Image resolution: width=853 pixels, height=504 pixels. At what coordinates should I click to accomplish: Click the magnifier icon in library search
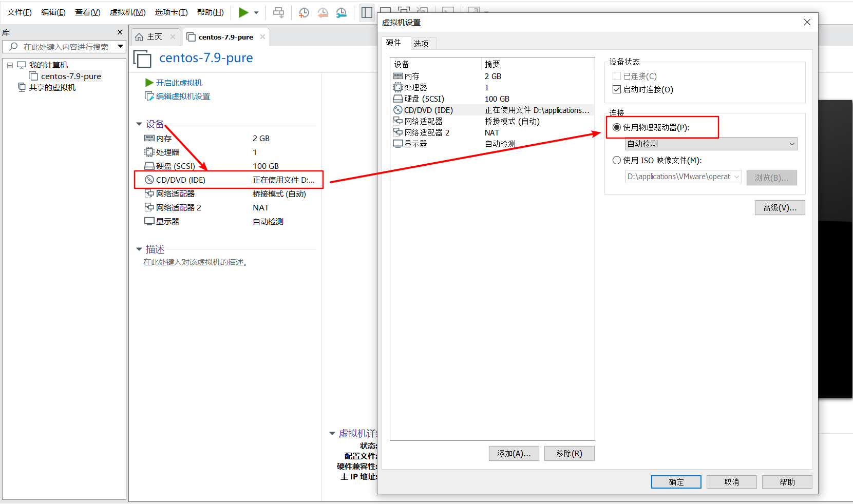pos(13,47)
